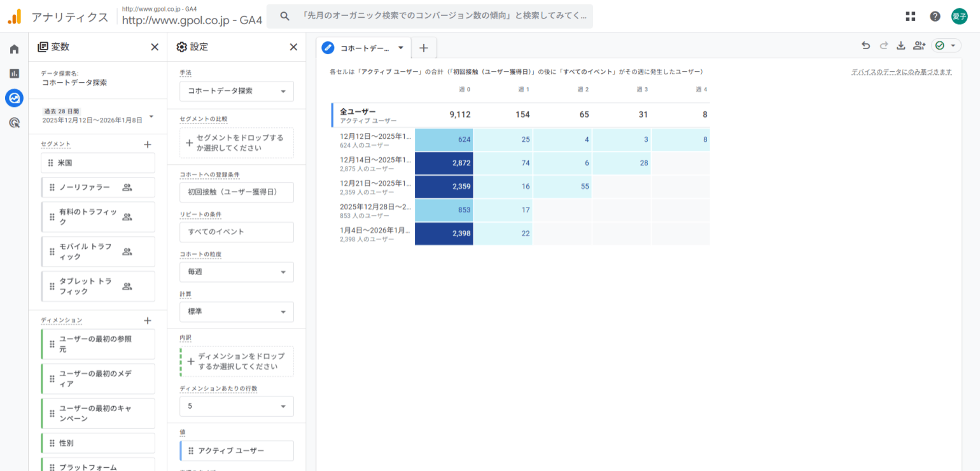Screen dimensions: 980x471
Task: Download the exploration data via export icon
Action: click(900, 46)
